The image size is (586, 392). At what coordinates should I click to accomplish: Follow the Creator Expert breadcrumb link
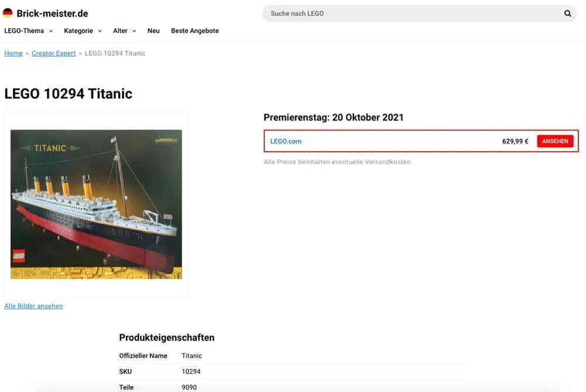click(53, 53)
